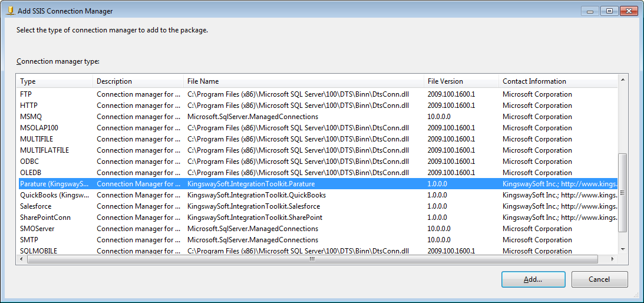Select the ODBC connection type row
The width and height of the screenshot is (644, 303).
pyautogui.click(x=316, y=161)
